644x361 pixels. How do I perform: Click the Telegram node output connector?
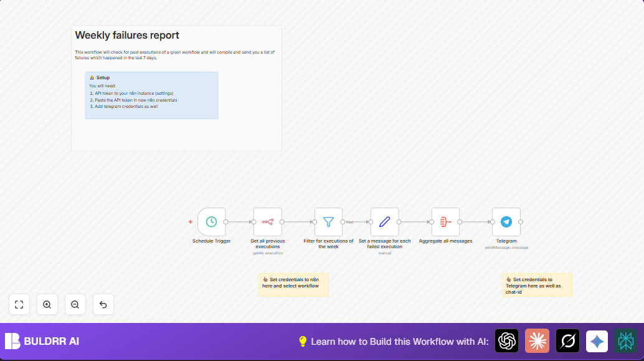(521, 221)
